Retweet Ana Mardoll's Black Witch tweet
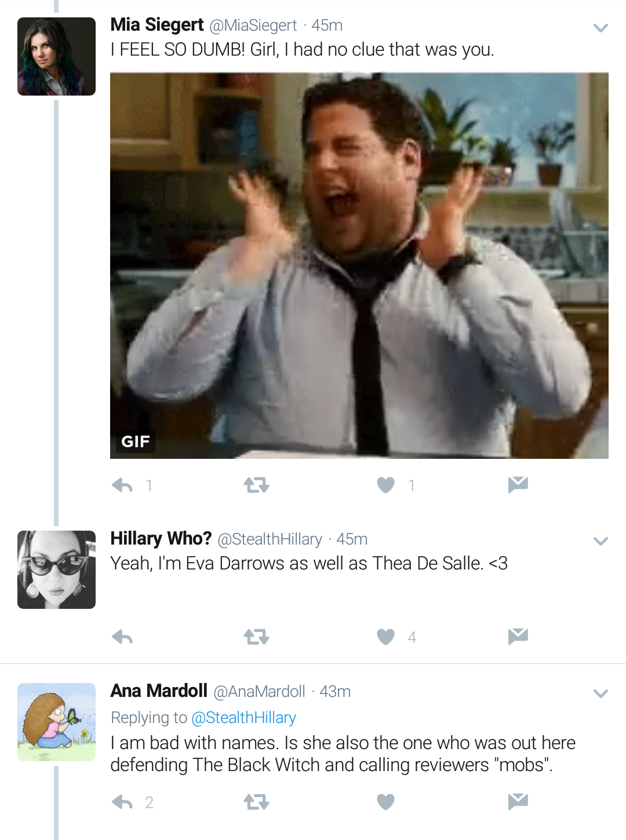This screenshot has height=840, width=626. 256,802
